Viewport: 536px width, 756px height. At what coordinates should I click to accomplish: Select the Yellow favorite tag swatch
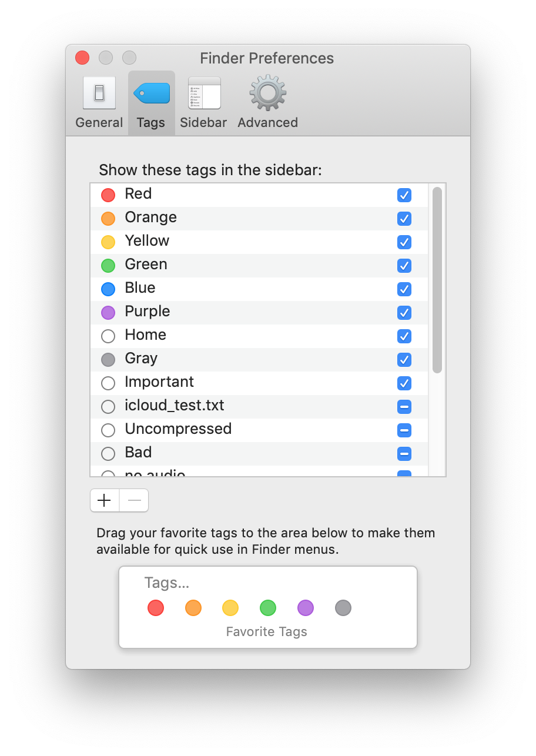[x=230, y=608]
